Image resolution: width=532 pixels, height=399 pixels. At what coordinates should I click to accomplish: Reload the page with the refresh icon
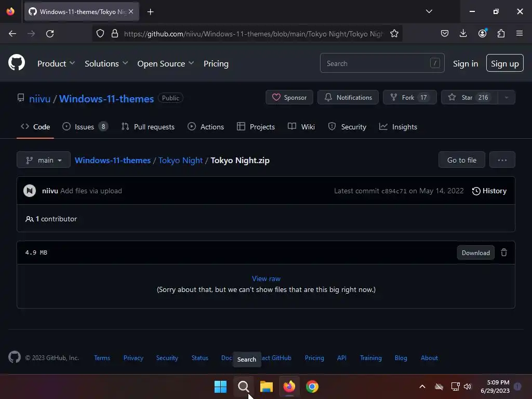click(x=50, y=34)
